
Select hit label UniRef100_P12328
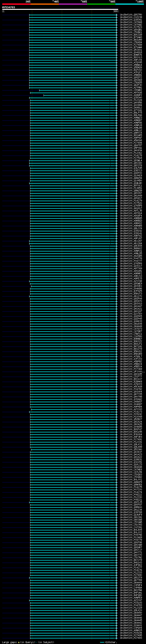(131, 100)
